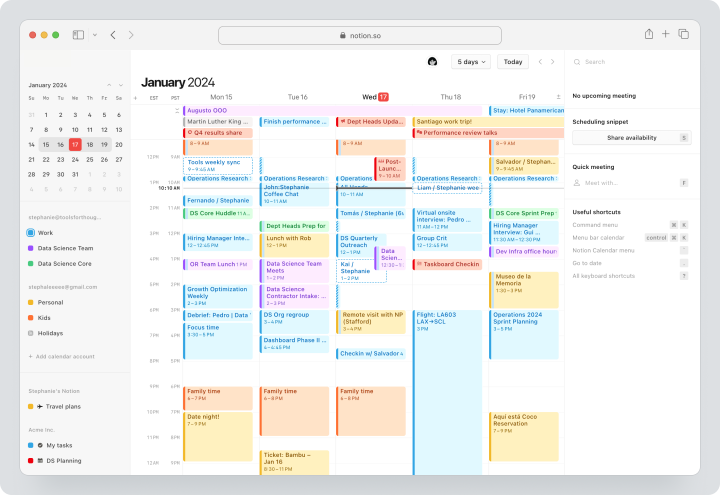Image resolution: width=720 pixels, height=495 pixels.
Task: Open the 5 days view dropdown
Action: click(x=471, y=62)
